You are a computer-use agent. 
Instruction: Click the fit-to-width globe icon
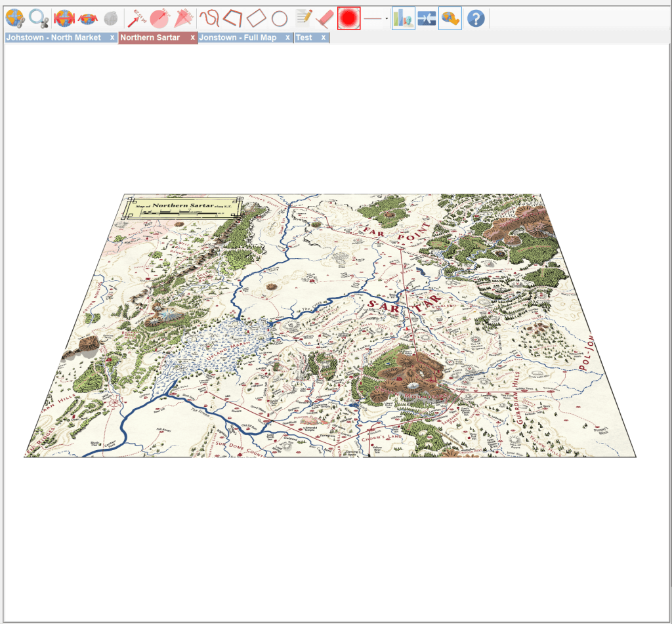click(64, 18)
